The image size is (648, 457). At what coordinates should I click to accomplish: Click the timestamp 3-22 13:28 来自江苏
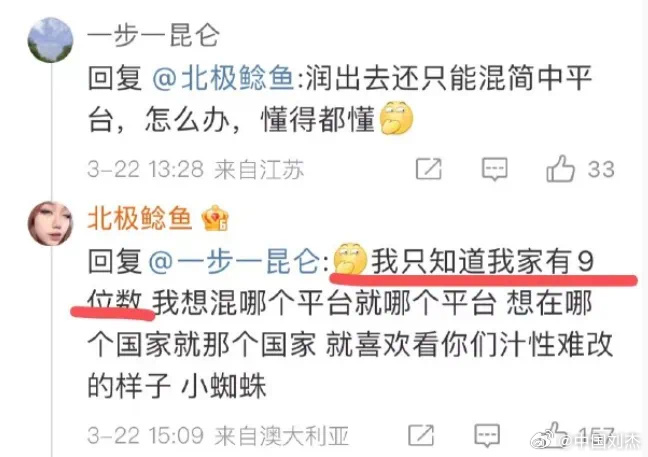tap(196, 169)
